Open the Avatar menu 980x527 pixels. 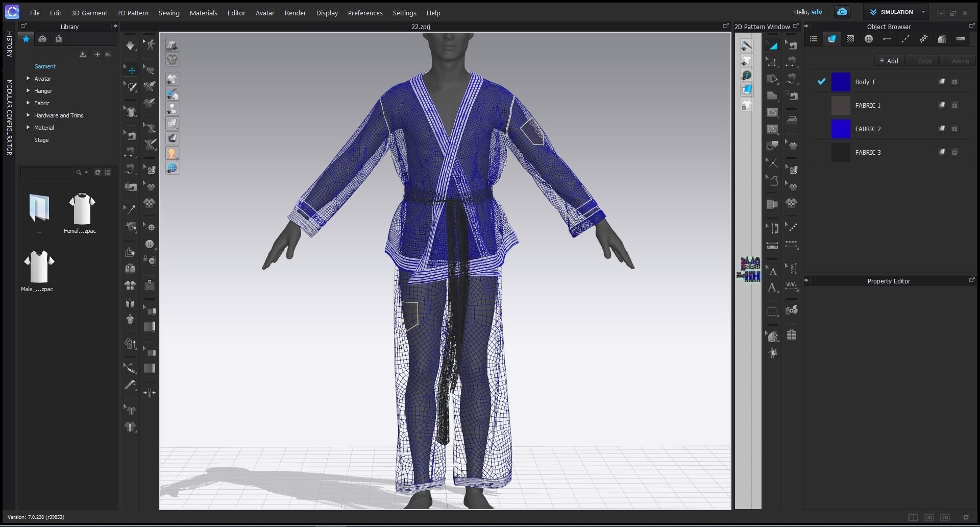pos(265,13)
